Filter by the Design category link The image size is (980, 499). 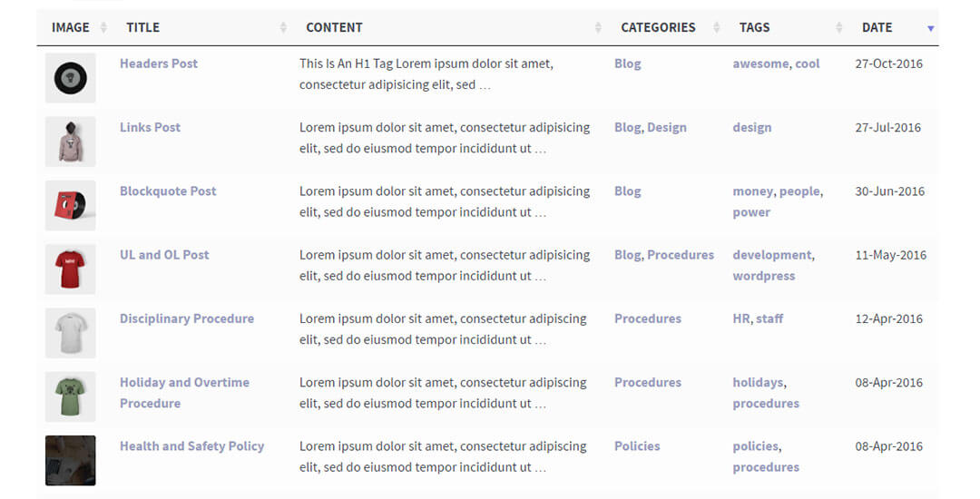pyautogui.click(x=667, y=128)
